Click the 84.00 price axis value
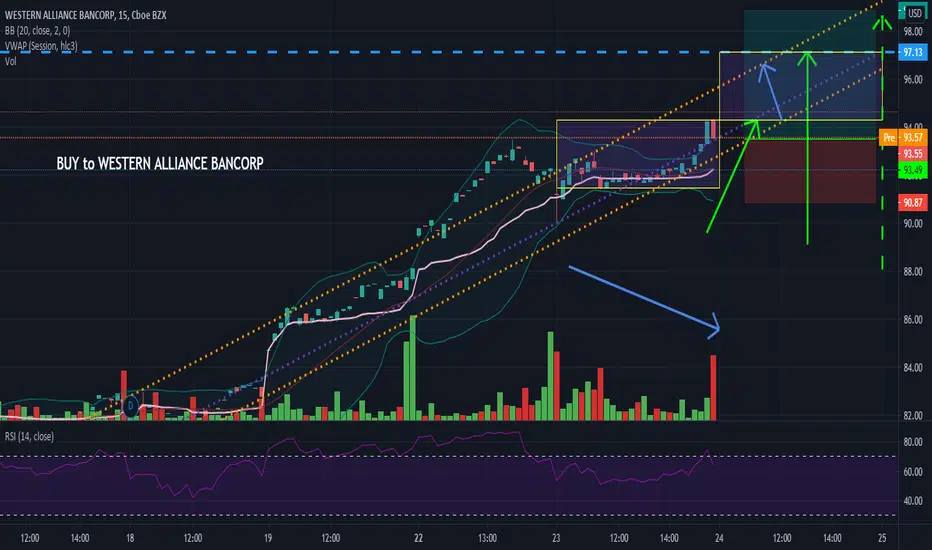The height and width of the screenshot is (550, 932). coord(913,368)
